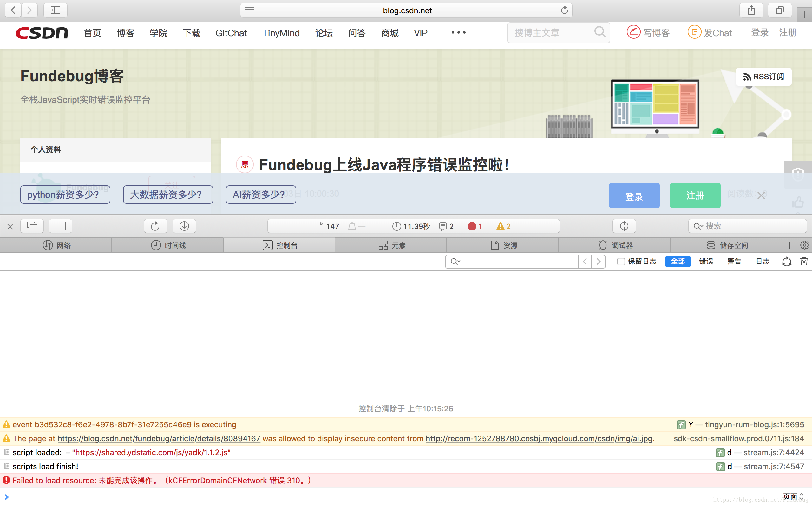Reload page via address bar refresh icon
The image size is (812, 506).
[564, 10]
